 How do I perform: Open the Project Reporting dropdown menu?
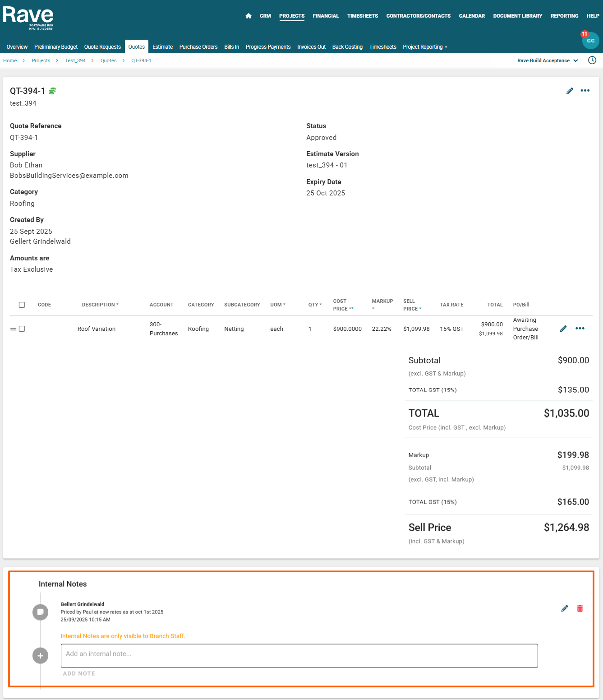coord(425,47)
